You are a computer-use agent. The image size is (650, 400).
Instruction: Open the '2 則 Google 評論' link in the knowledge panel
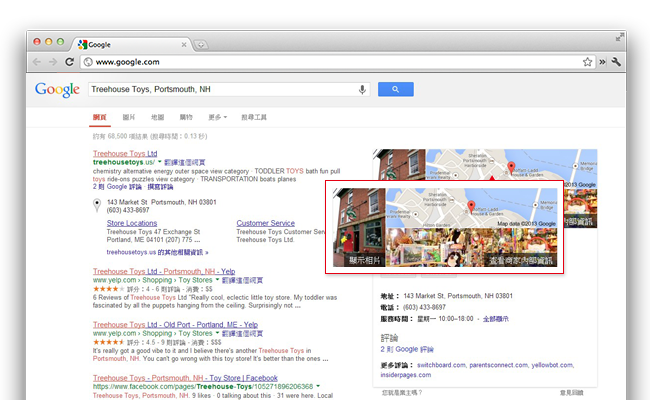(x=407, y=349)
